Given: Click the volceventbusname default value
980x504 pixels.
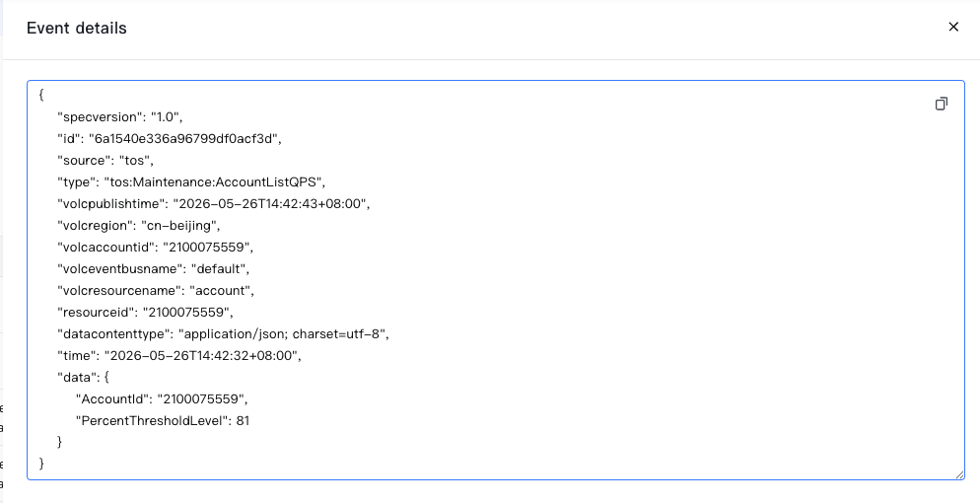Looking at the screenshot, I should coord(220,269).
